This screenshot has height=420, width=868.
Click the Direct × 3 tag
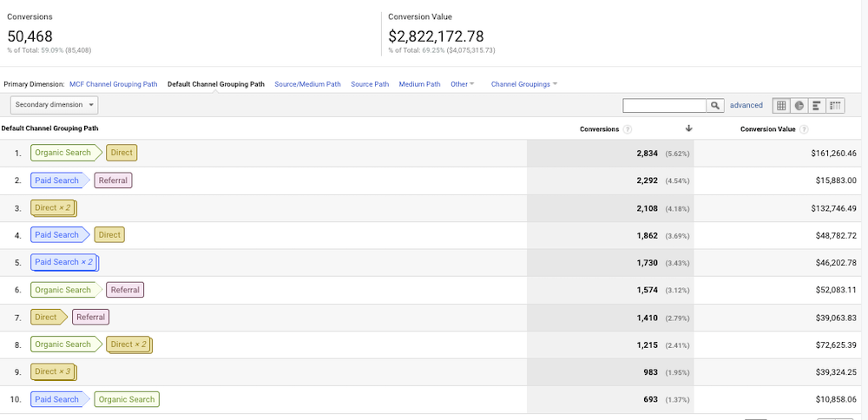point(54,372)
